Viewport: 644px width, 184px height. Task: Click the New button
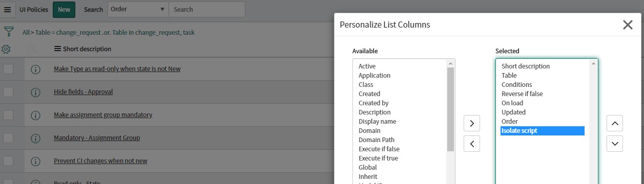coord(64,9)
